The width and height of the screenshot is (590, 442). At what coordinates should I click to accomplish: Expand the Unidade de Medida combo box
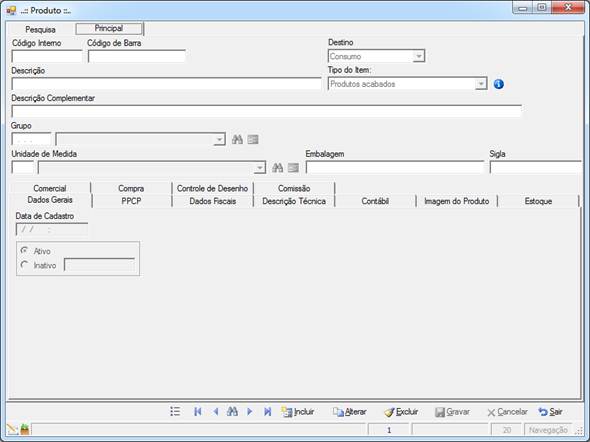tap(259, 168)
